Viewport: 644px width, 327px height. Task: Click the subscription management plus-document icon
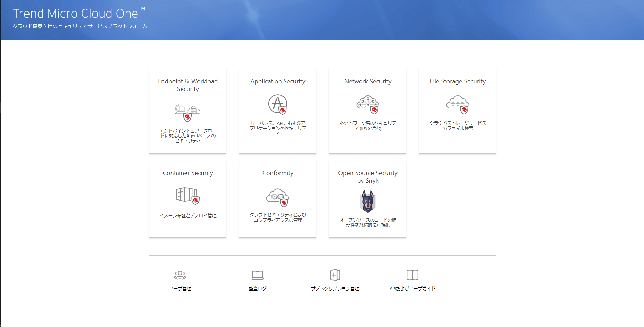pos(335,275)
